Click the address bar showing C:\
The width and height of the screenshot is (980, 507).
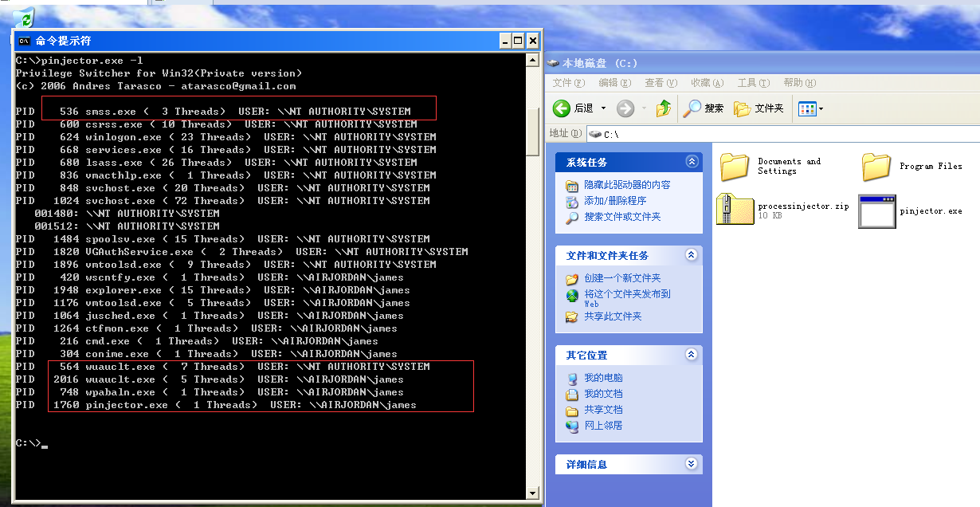[785, 134]
